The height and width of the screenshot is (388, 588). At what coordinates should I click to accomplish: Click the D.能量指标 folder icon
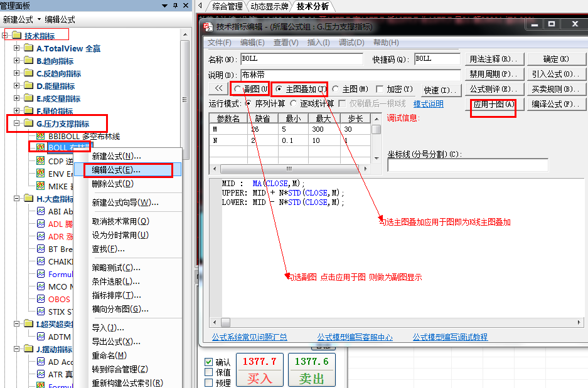coord(29,86)
